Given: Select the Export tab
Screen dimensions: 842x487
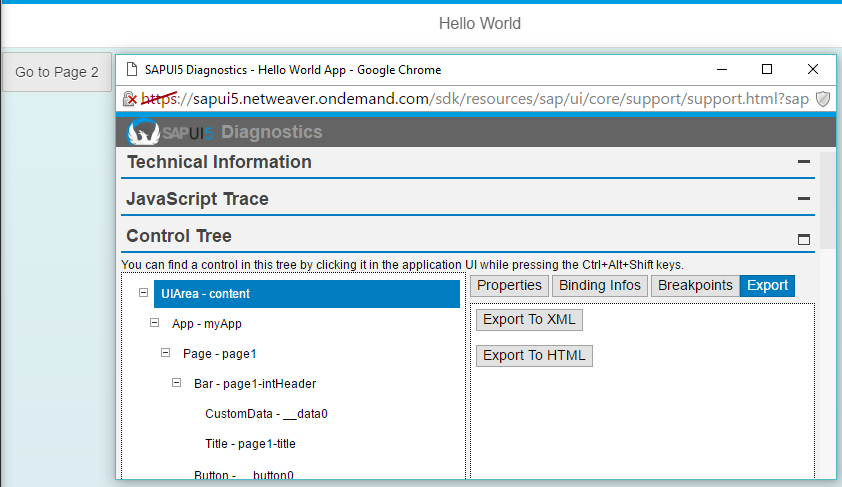Looking at the screenshot, I should 767,286.
